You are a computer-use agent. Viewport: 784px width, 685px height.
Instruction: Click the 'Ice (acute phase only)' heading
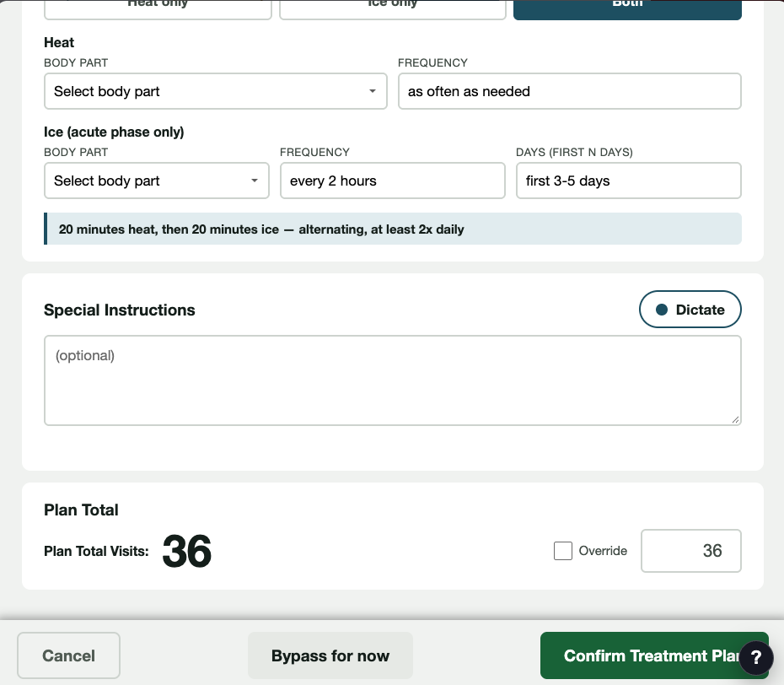(114, 132)
